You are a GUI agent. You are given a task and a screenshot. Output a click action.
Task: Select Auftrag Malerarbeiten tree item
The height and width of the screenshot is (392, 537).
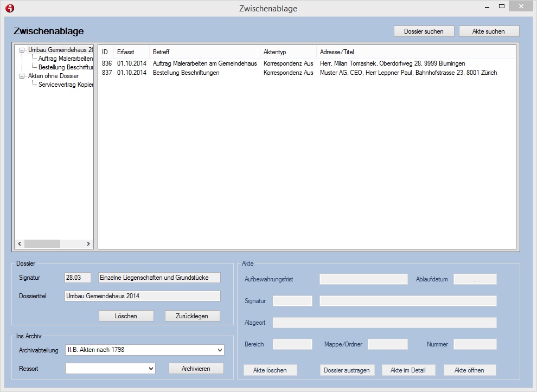point(65,59)
